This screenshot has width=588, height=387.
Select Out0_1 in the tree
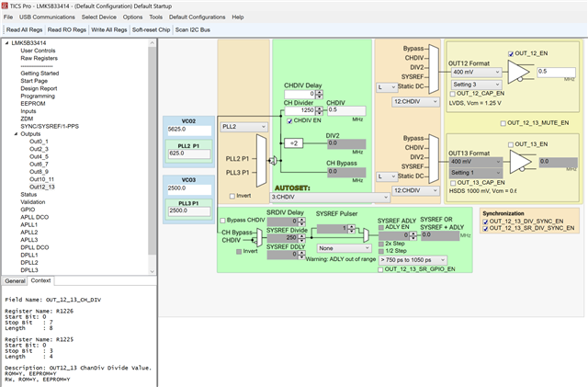point(39,142)
